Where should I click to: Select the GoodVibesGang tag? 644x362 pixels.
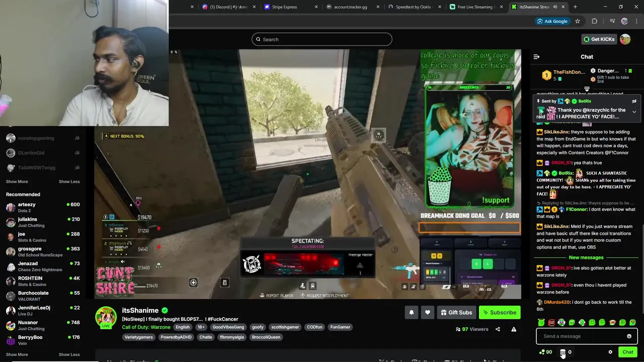pos(228,327)
